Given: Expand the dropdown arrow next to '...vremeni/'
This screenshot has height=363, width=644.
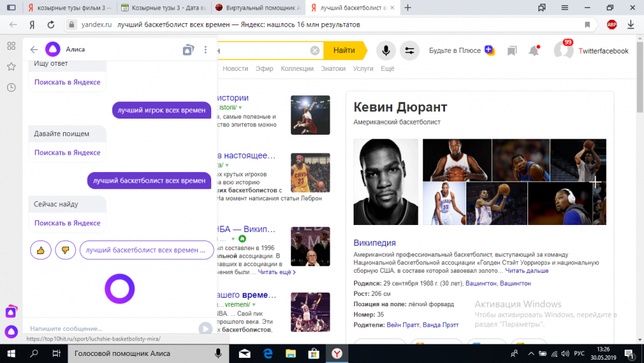Looking at the screenshot, I should [254, 305].
